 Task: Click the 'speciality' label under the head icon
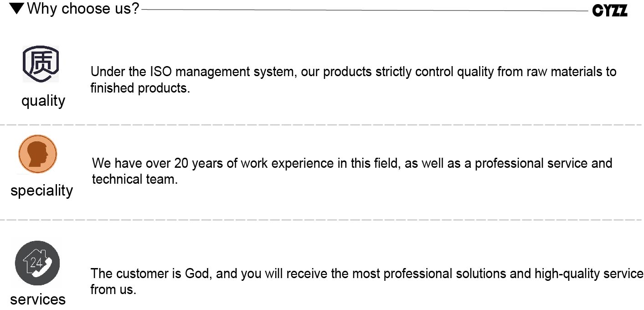pos(41,190)
